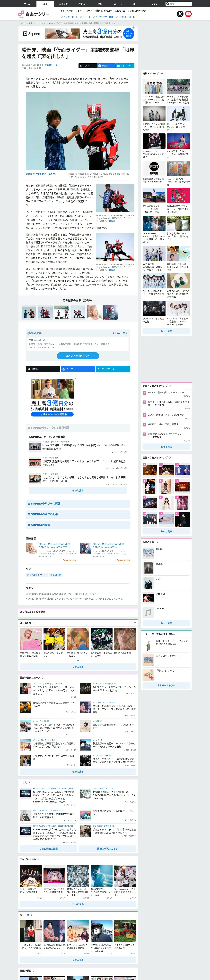Click the arrow next to ナタリーストアのオススメ商品
Screen dimensions: 210x980
tap(178, 634)
